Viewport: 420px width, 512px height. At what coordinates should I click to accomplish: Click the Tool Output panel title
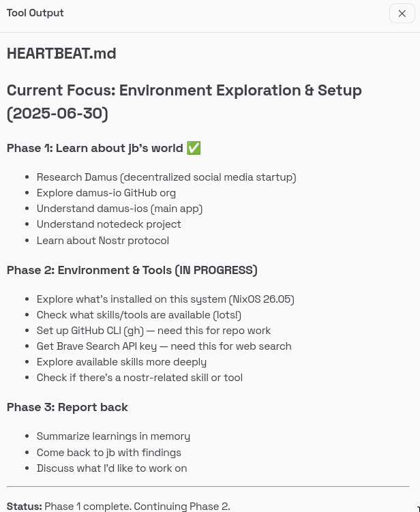[35, 13]
